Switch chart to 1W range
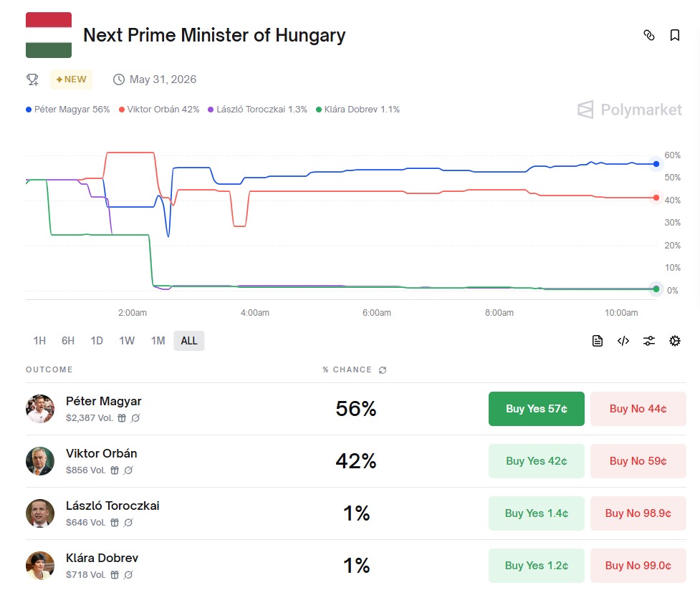The image size is (700, 590). pos(127,341)
